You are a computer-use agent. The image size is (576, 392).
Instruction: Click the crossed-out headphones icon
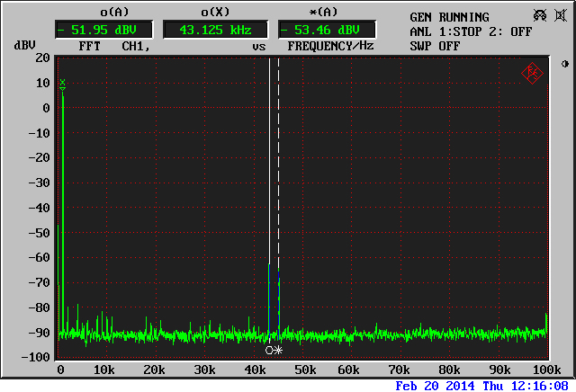click(540, 15)
